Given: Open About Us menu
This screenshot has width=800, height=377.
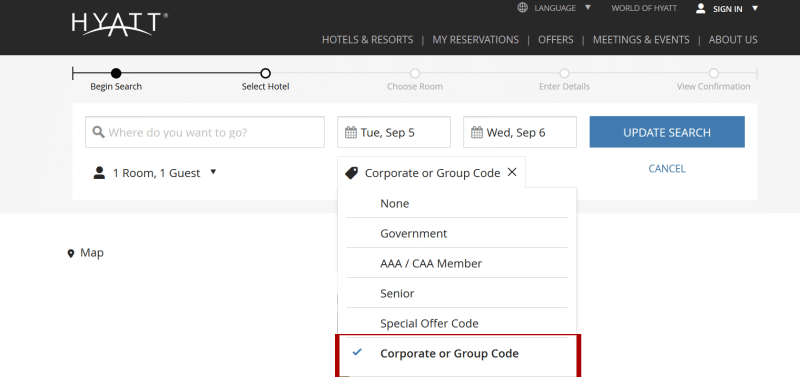Looking at the screenshot, I should [x=733, y=40].
